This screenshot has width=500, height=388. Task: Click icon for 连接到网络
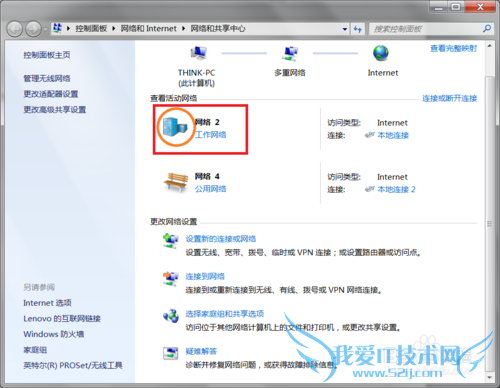point(171,278)
